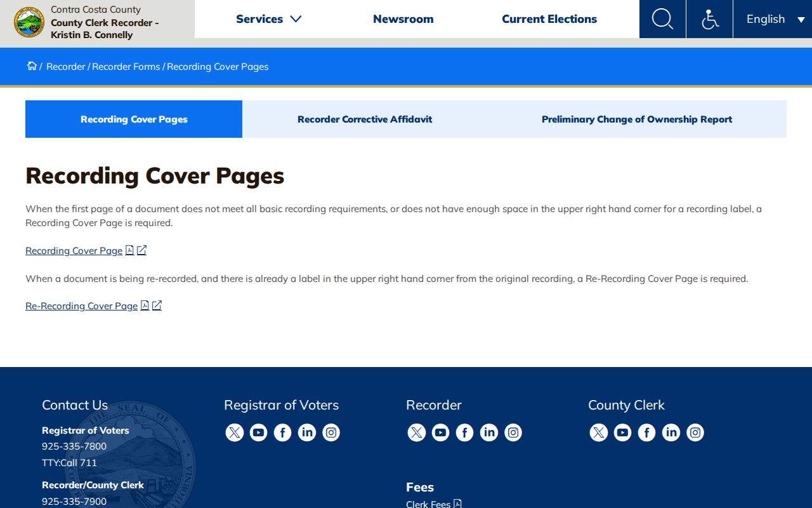Open the Current Elections menu item
The image size is (812, 508).
[549, 19]
